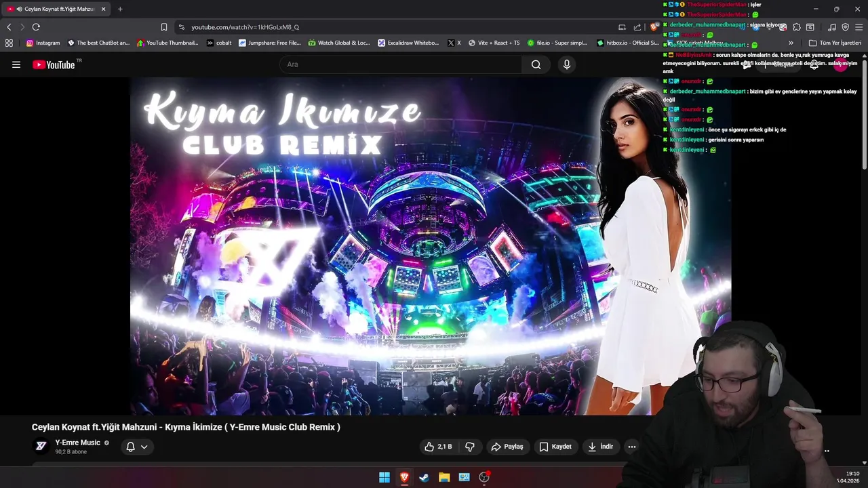This screenshot has width=868, height=488.
Task: Open the cobalt bookmark
Action: click(x=219, y=43)
